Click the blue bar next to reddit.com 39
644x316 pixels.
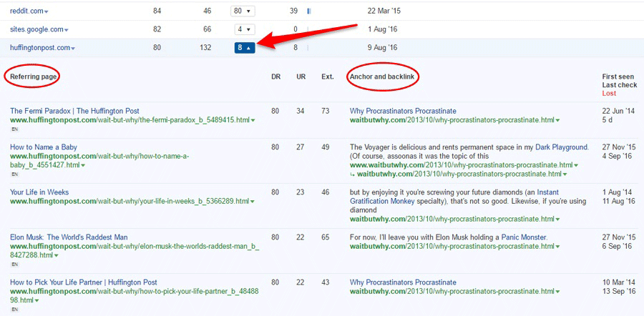tap(309, 11)
